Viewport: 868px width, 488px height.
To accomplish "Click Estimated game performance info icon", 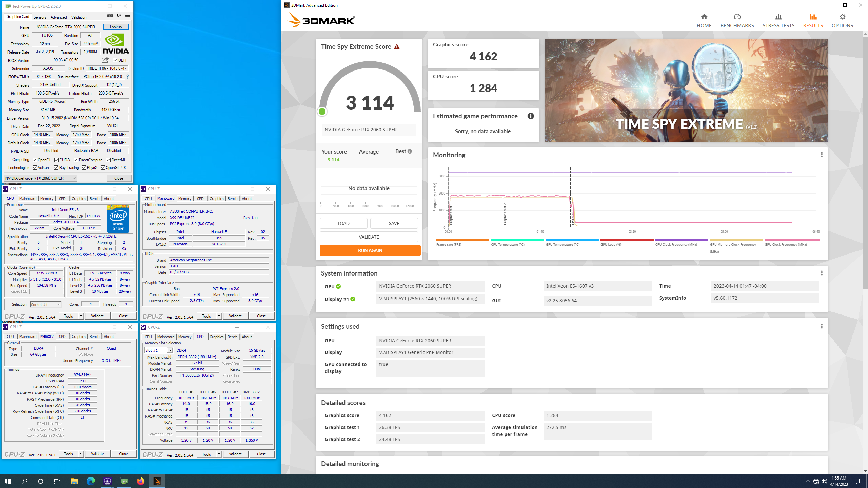I will tap(531, 116).
